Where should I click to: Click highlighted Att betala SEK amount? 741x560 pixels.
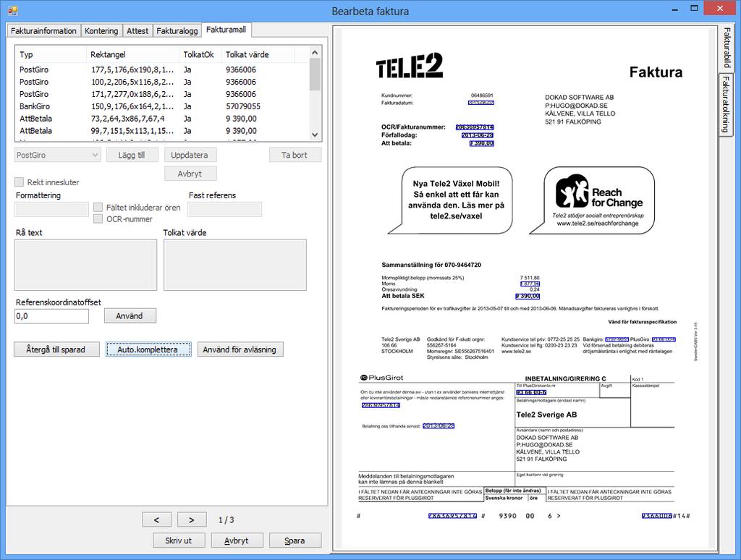[x=528, y=297]
